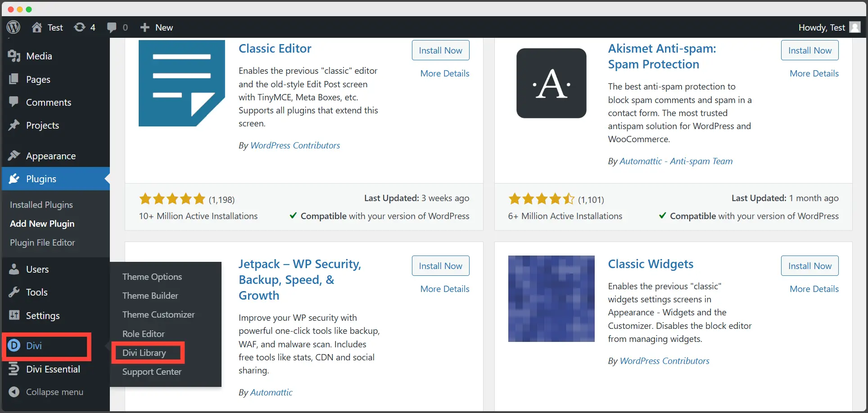Install the Akismet Anti-spam plugin

[x=809, y=50]
